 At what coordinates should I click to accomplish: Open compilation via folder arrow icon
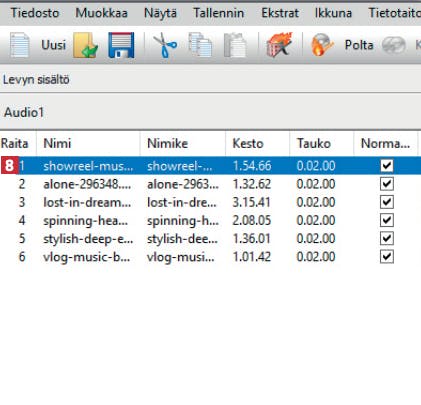pyautogui.click(x=85, y=45)
